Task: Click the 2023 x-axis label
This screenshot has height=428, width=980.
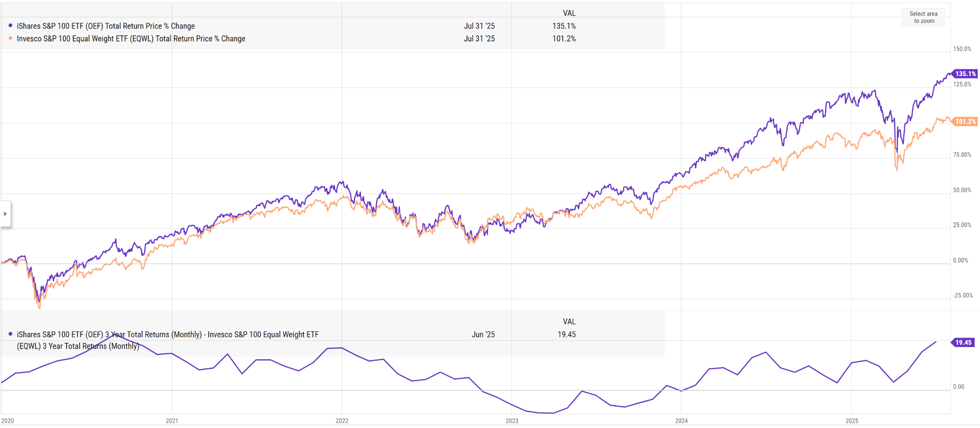Action: pos(512,421)
